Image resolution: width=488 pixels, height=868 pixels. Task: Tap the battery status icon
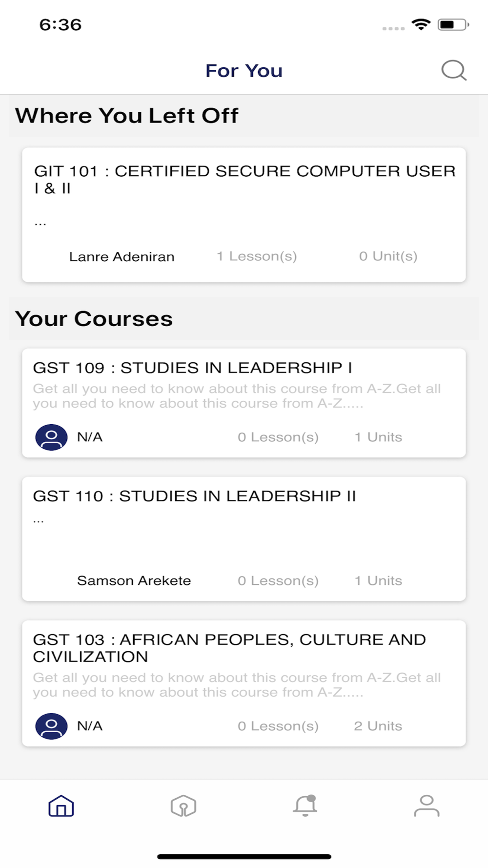(453, 24)
